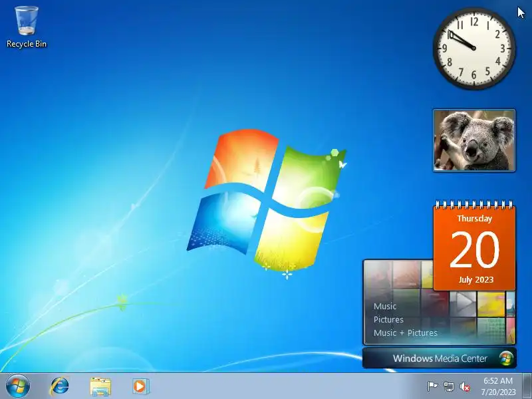Image resolution: width=532 pixels, height=399 pixels.
Task: Open the Start menu orb
Action: coord(18,386)
